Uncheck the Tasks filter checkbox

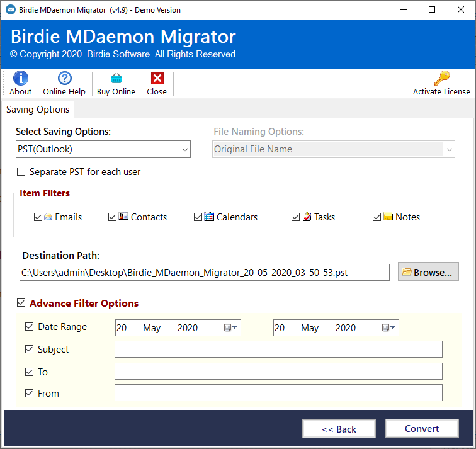coord(295,217)
